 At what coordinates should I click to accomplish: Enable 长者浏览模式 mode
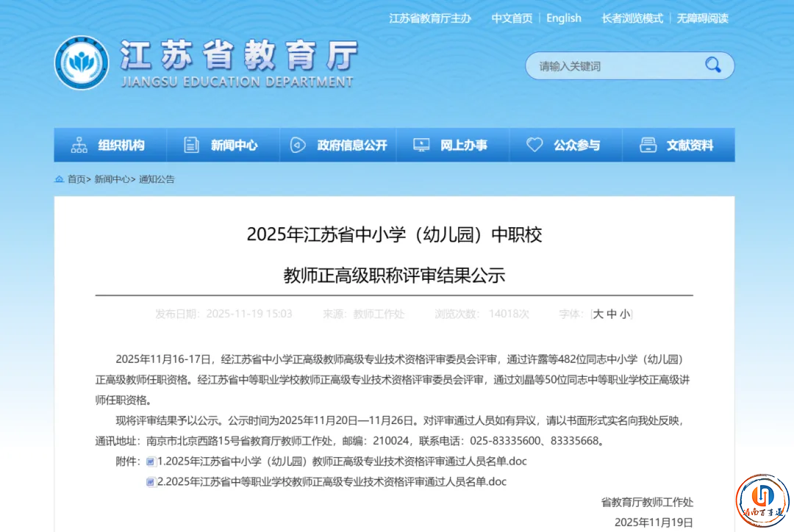[632, 18]
